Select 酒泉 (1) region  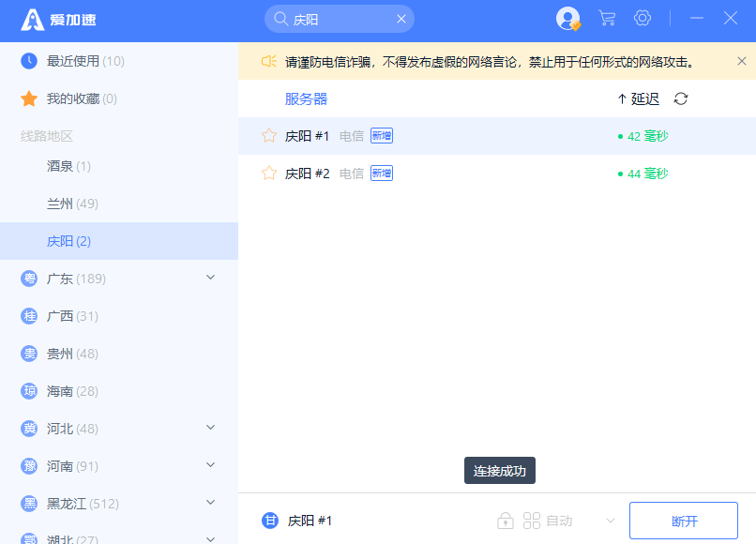pyautogui.click(x=119, y=166)
